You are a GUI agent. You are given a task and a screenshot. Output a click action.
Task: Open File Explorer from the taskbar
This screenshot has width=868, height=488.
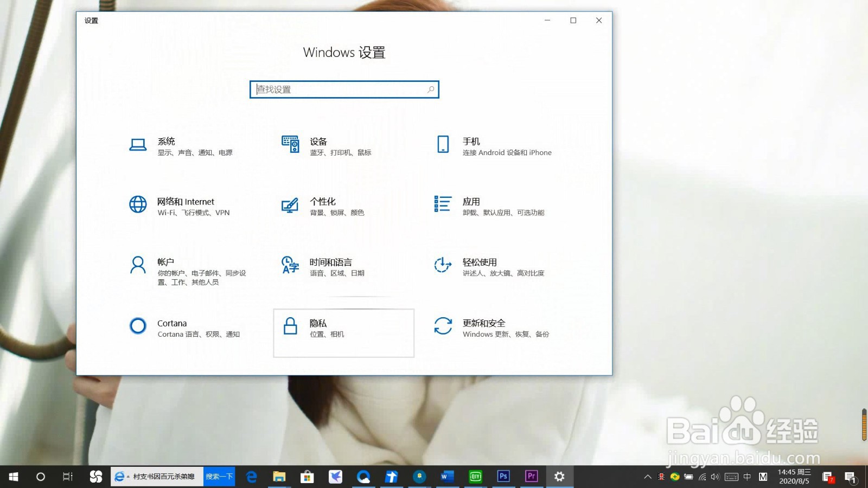click(279, 477)
